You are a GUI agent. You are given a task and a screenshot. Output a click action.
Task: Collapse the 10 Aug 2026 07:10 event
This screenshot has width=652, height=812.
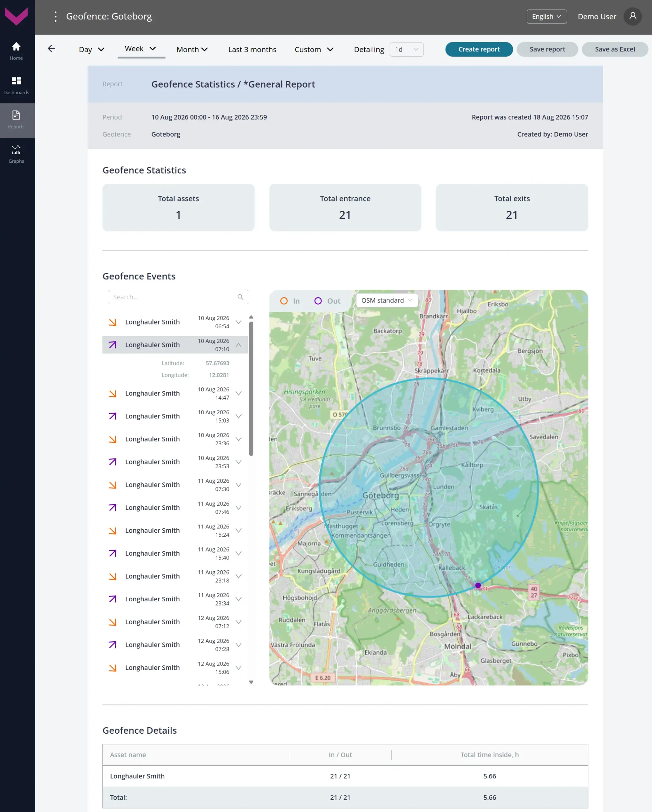238,344
